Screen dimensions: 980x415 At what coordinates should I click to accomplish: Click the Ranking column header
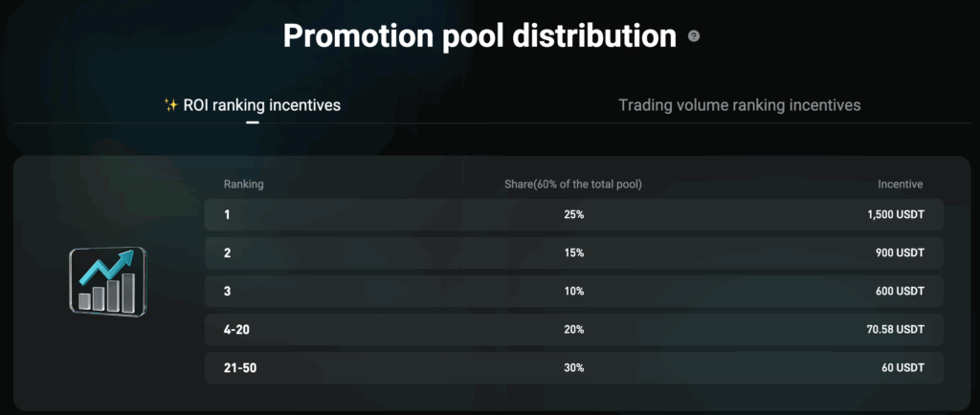pos(244,185)
